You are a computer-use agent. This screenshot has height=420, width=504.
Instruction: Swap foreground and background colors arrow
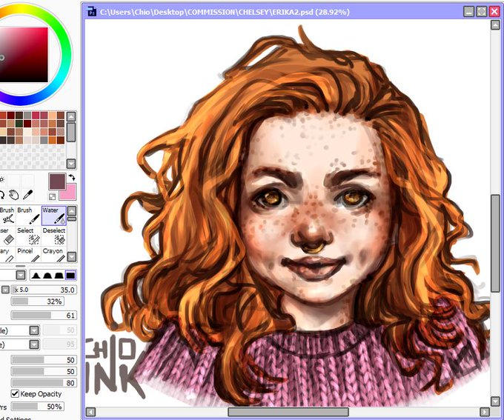[72, 177]
